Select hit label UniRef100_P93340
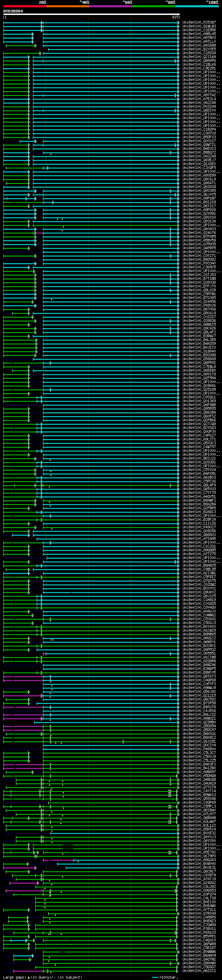This screenshot has height=980, width=222. coord(199,263)
